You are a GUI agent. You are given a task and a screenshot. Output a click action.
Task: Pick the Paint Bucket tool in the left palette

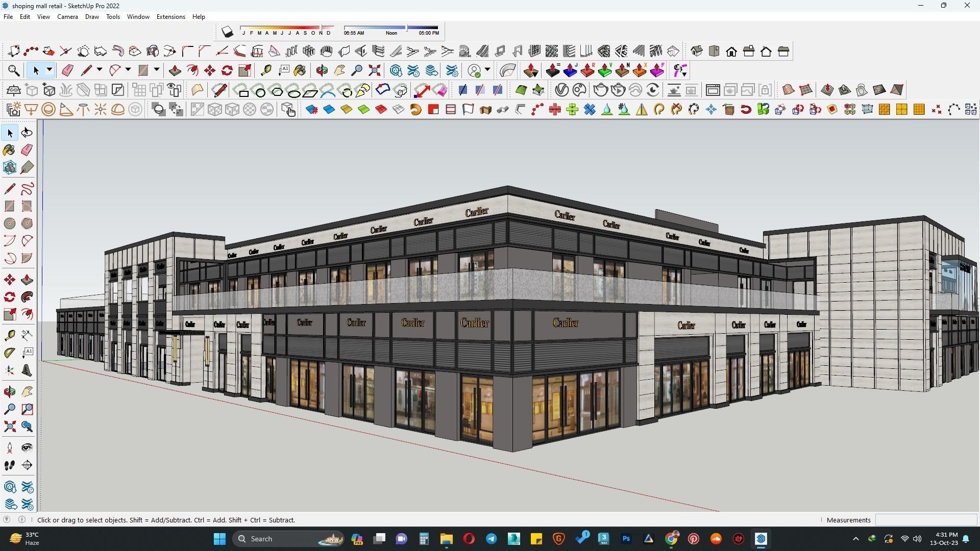(x=9, y=150)
